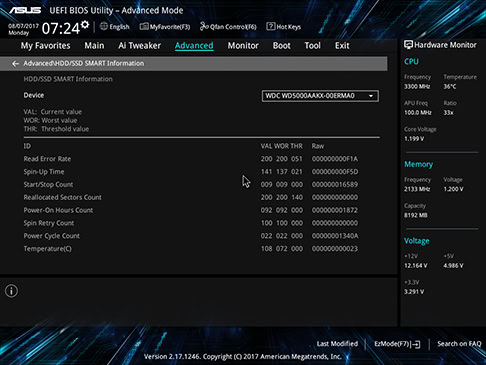Open the Monitor tab
Image resolution: width=486 pixels, height=365 pixels.
click(243, 46)
